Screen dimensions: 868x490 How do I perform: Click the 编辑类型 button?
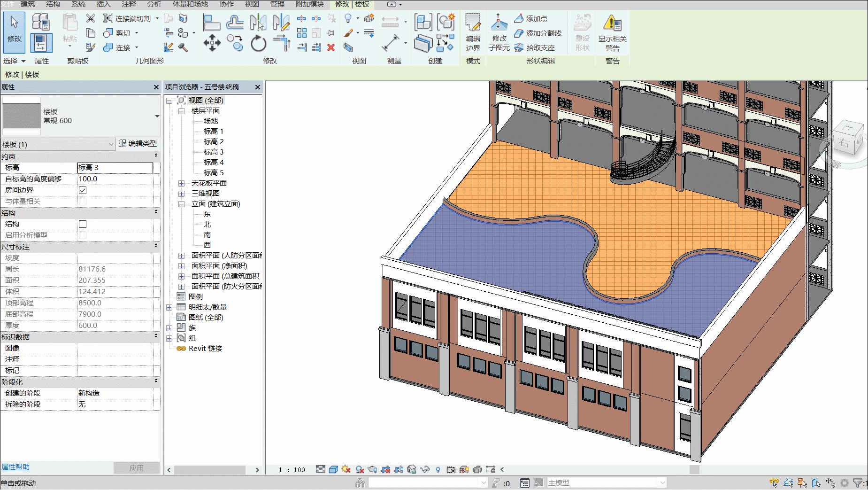tap(138, 144)
